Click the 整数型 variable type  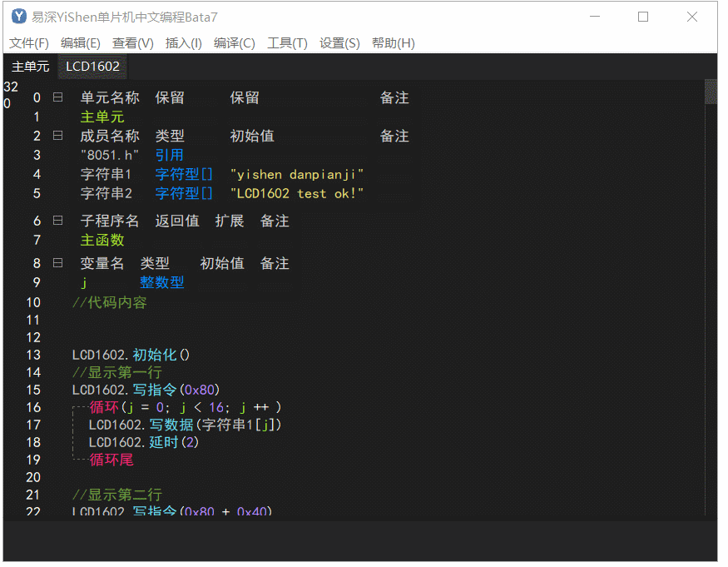162,282
